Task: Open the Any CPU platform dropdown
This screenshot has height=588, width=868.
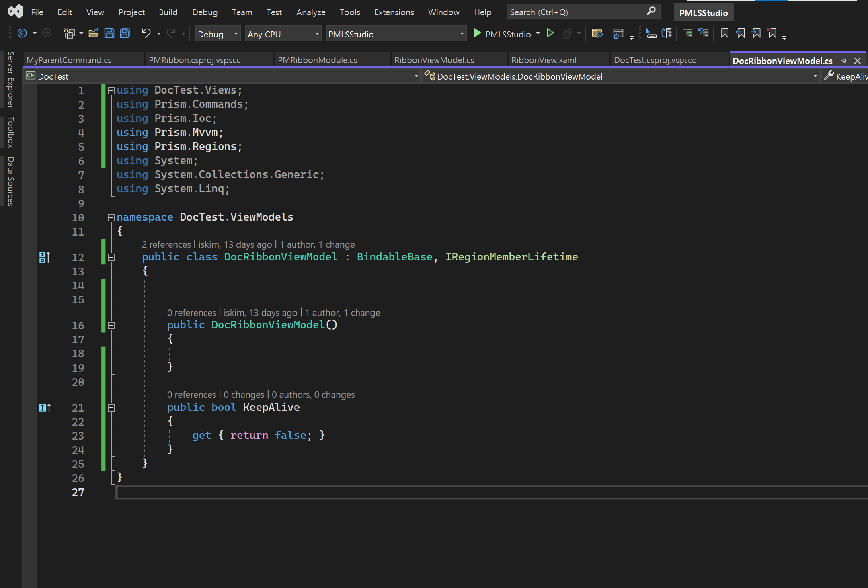Action: click(317, 34)
